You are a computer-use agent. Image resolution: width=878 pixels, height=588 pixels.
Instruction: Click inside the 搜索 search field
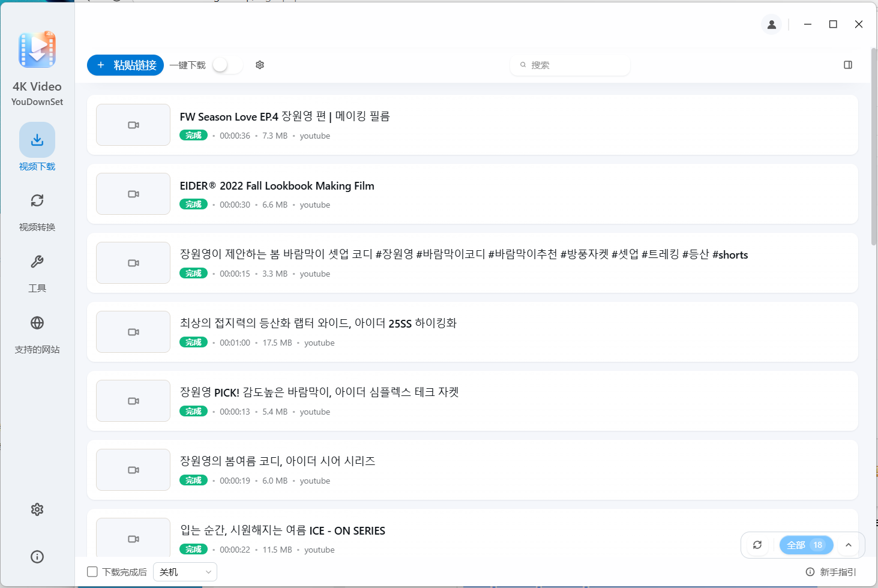point(570,65)
